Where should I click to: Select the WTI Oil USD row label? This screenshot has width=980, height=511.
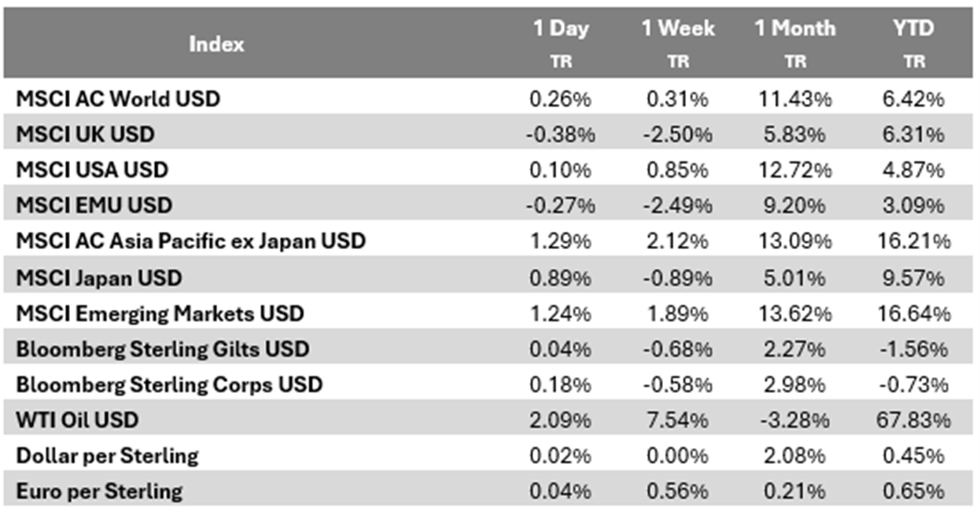(77, 420)
